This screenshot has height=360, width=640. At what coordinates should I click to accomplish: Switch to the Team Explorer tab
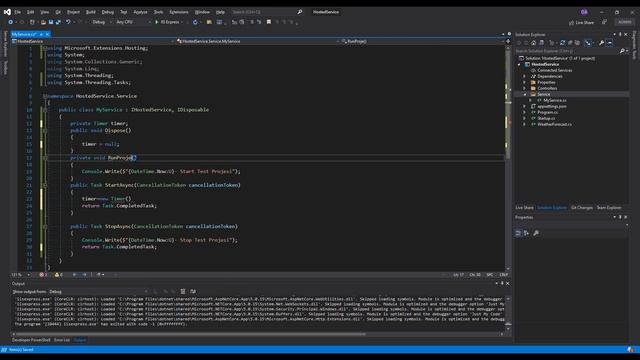pos(609,208)
